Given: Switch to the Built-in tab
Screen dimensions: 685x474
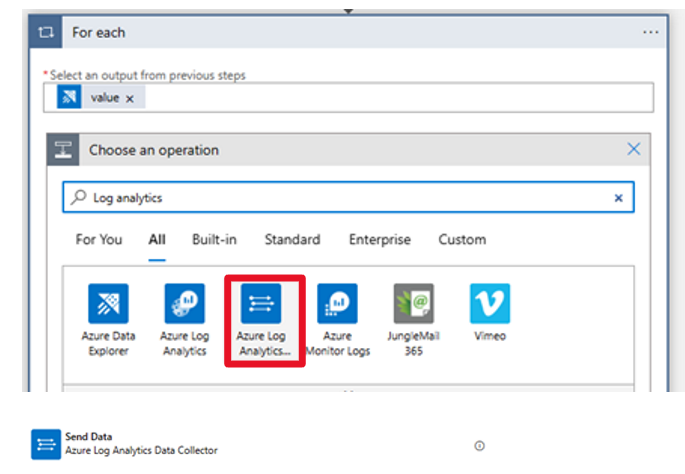Looking at the screenshot, I should coord(214,239).
